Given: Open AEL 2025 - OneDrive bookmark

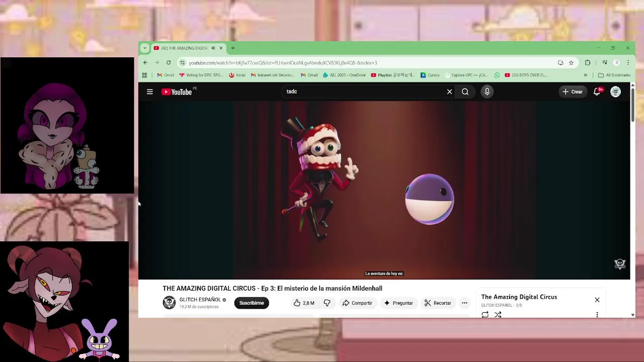Looking at the screenshot, I should [344, 75].
